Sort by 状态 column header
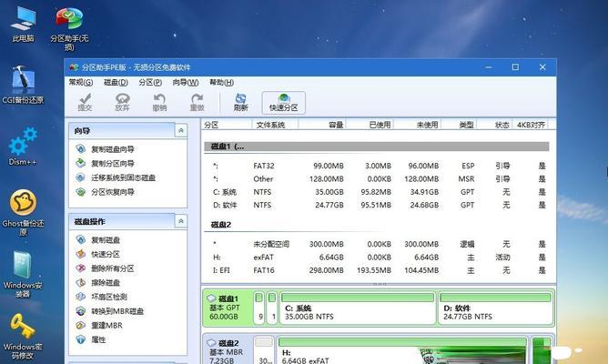Viewport: 608px width, 364px height. (494, 125)
